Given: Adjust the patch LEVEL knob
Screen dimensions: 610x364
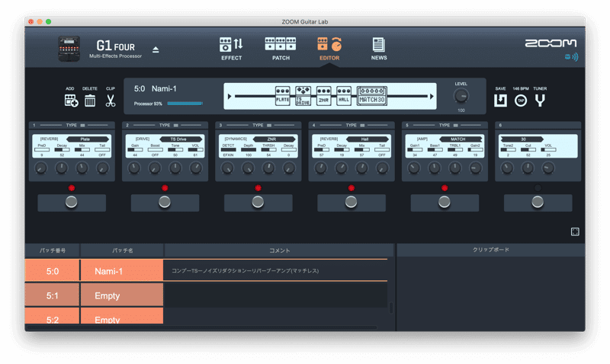Looking at the screenshot, I should (461, 96).
